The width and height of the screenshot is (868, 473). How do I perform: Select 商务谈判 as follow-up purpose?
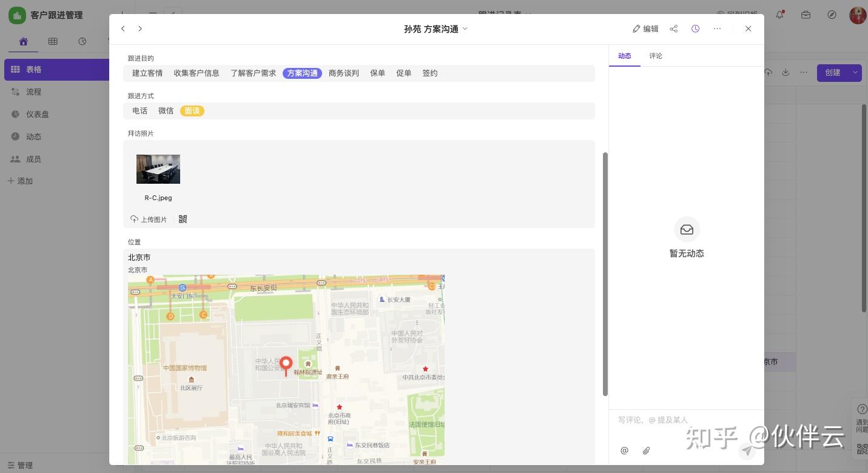coord(344,73)
